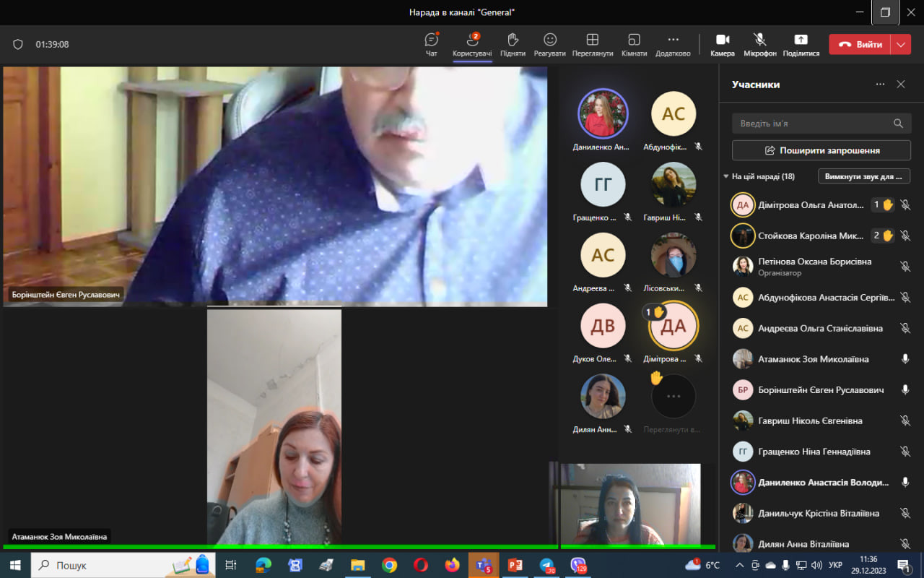Select Атаманюк Зоя Миколаївна in the list
This screenshot has height=578, width=924.
tap(821, 359)
